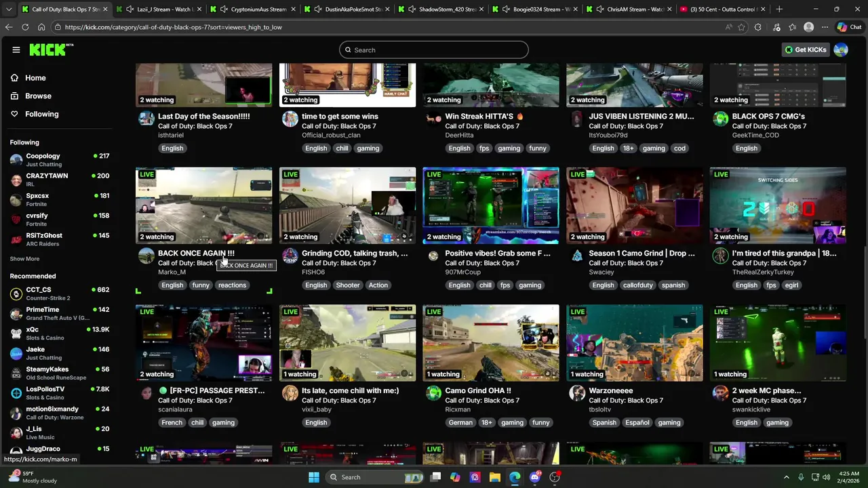
Task: Open Windows Start menu
Action: tap(314, 477)
